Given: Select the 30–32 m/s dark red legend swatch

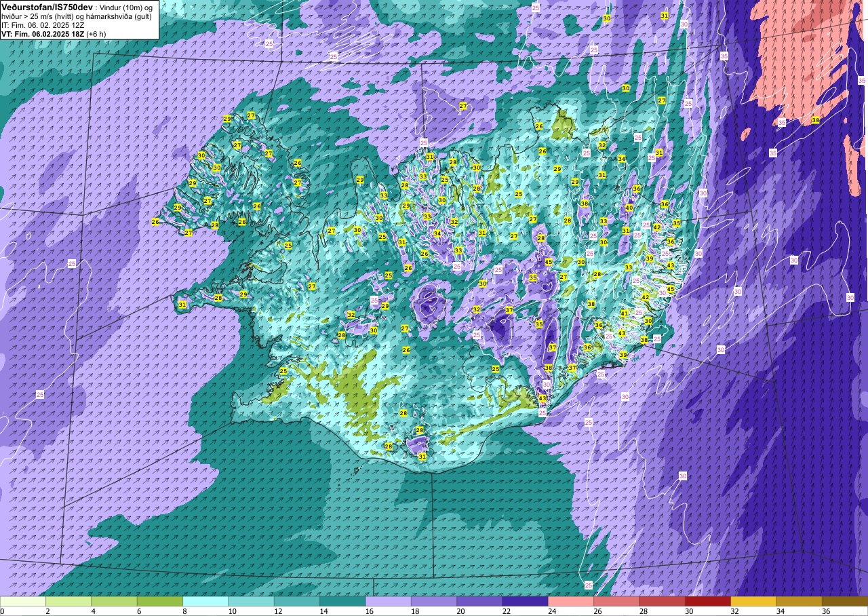Looking at the screenshot, I should [x=708, y=601].
